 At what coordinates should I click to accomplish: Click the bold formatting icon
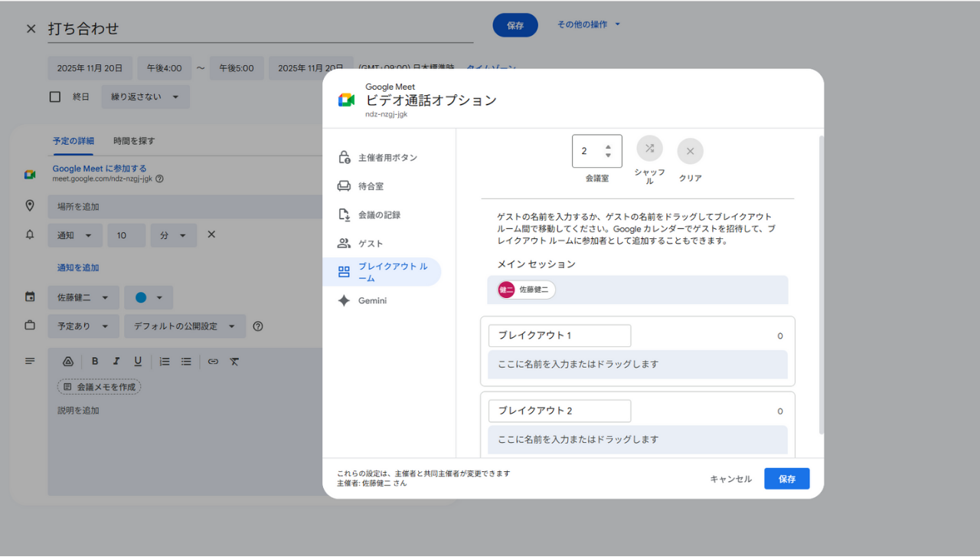tap(95, 362)
